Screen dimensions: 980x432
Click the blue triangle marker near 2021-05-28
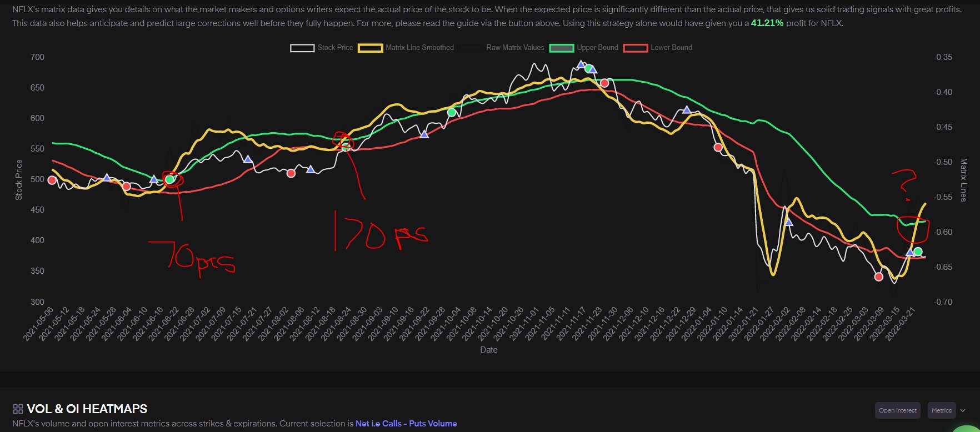(107, 178)
